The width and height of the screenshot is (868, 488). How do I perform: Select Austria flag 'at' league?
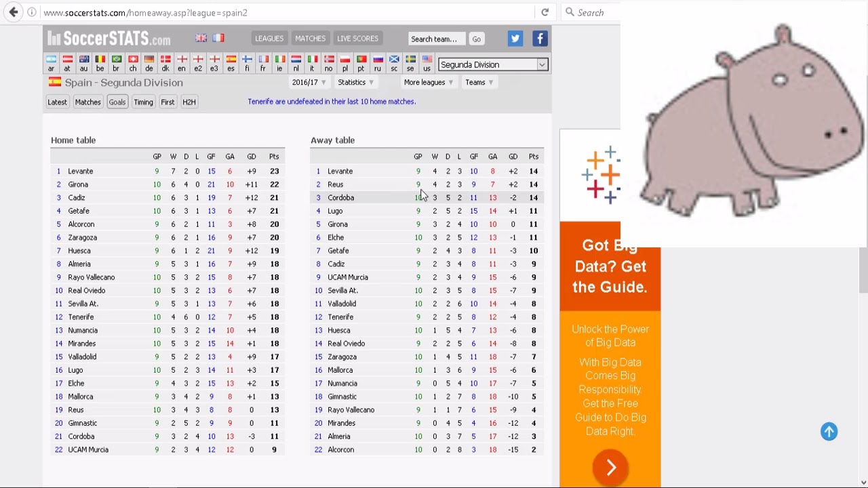(x=67, y=64)
